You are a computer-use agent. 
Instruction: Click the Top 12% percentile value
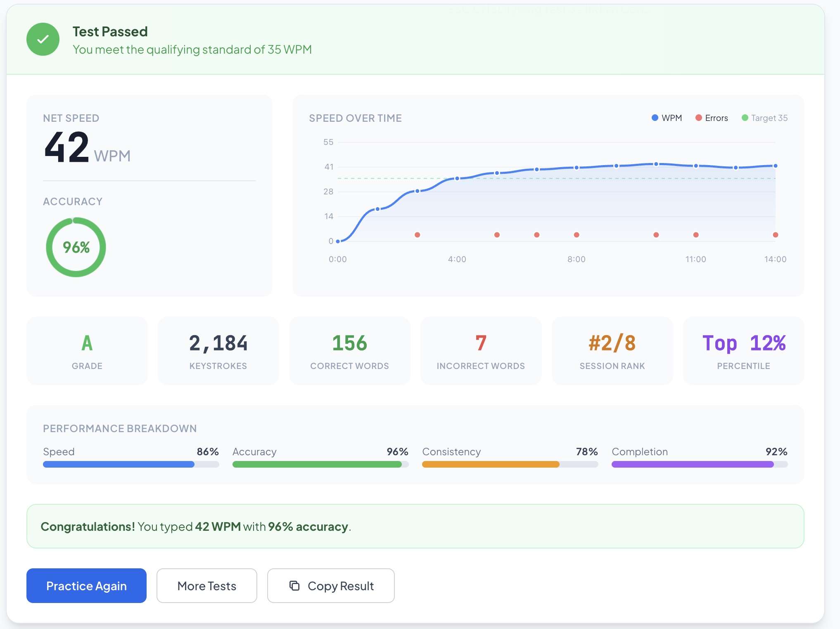click(744, 343)
